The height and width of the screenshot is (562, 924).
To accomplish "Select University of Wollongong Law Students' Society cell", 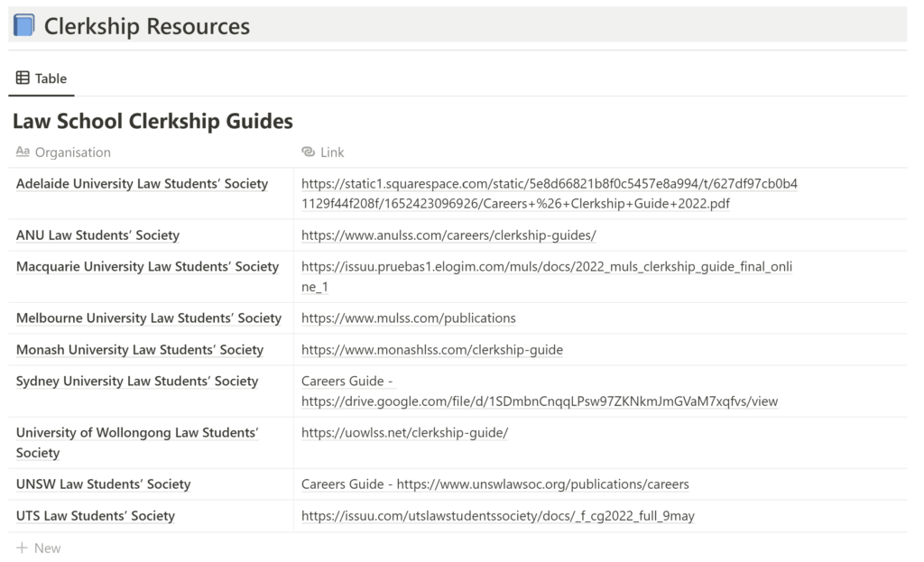I will (x=151, y=442).
